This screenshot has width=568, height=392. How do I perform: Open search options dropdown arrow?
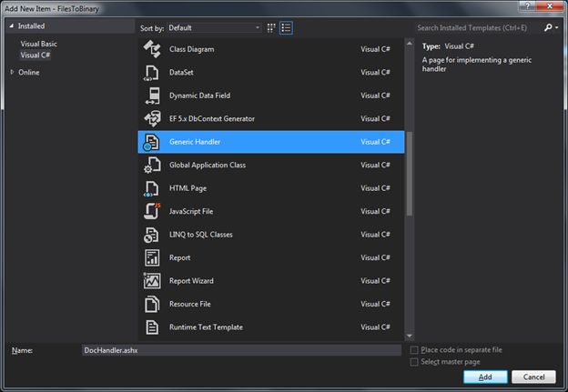click(556, 28)
